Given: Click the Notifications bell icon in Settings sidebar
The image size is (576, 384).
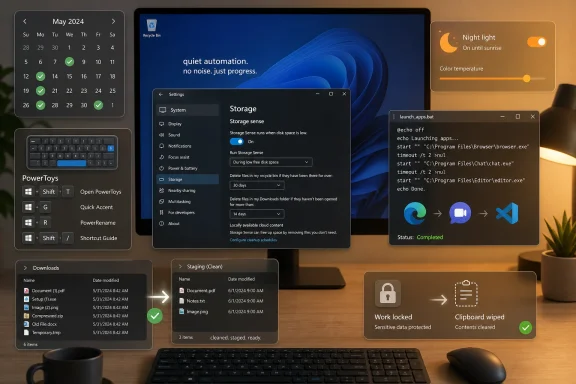Looking at the screenshot, I should coord(162,146).
